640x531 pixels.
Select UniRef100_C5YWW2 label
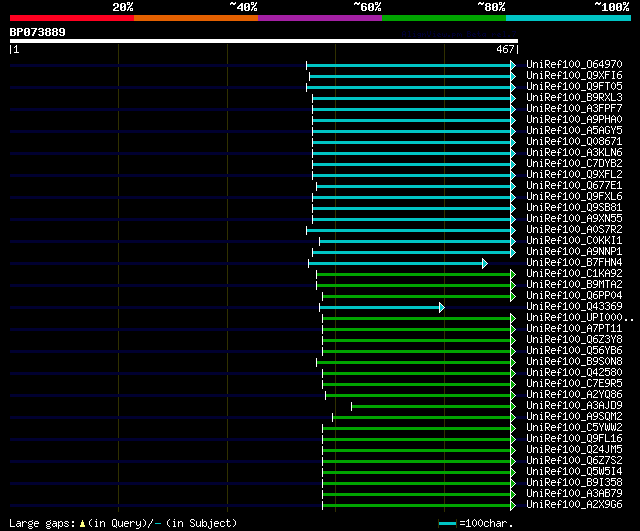(574, 428)
